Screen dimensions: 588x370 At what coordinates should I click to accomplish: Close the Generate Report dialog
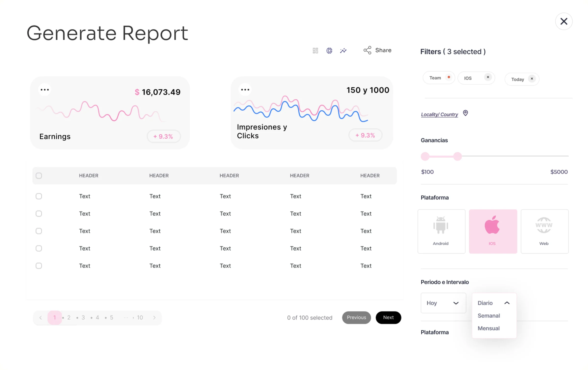[x=564, y=22]
